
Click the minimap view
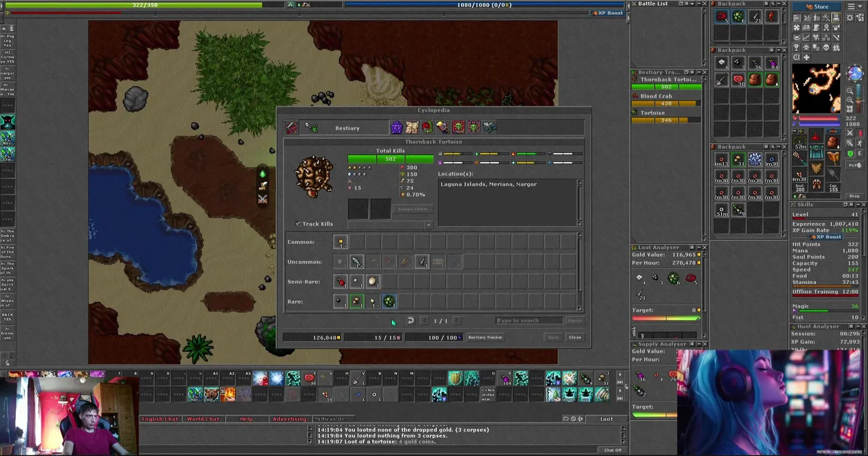click(816, 89)
